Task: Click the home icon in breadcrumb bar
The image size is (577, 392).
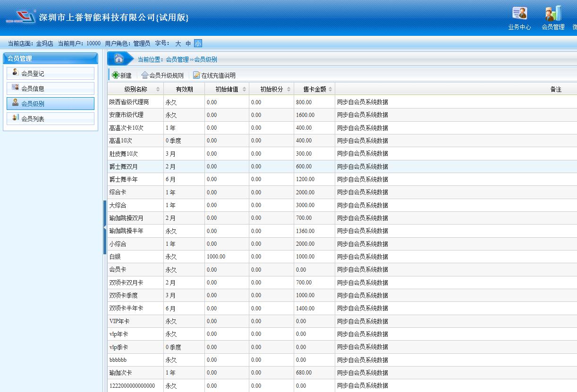Action: [119, 58]
